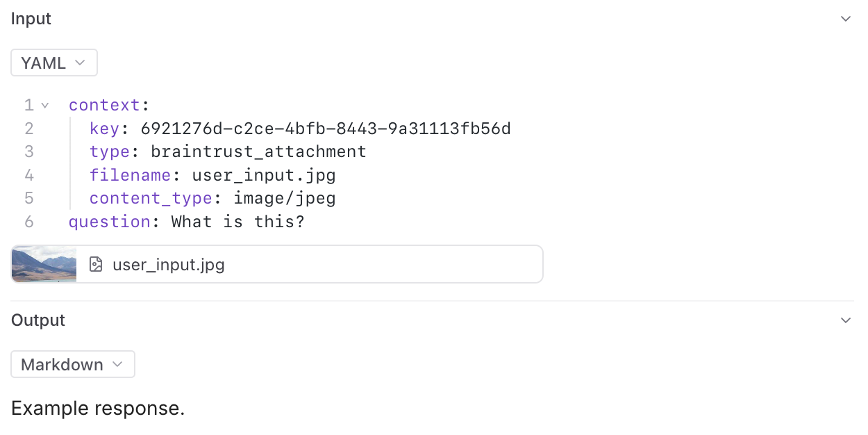This screenshot has height=435, width=868.
Task: Click the file icon inside the attachment chip
Action: [95, 264]
